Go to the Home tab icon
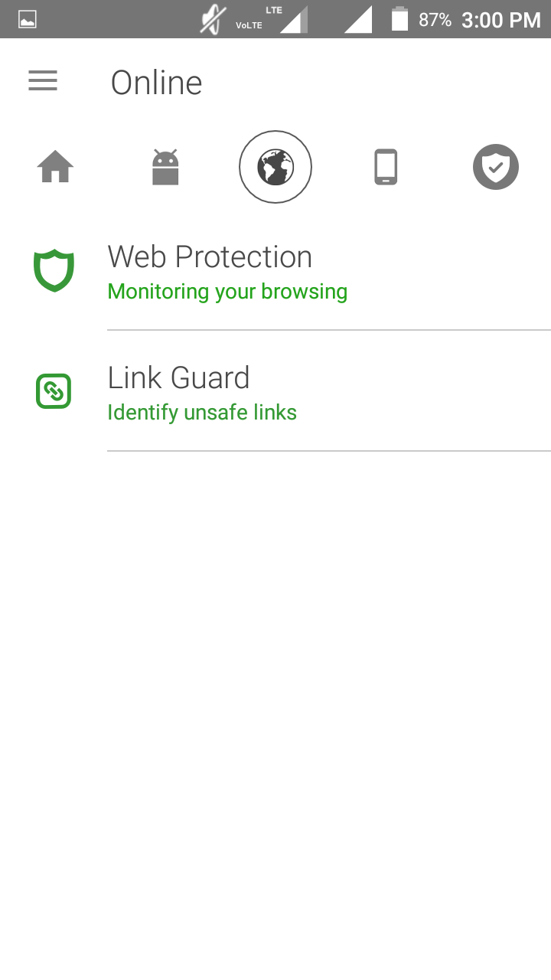Screen dimensions: 551x980 coord(55,166)
